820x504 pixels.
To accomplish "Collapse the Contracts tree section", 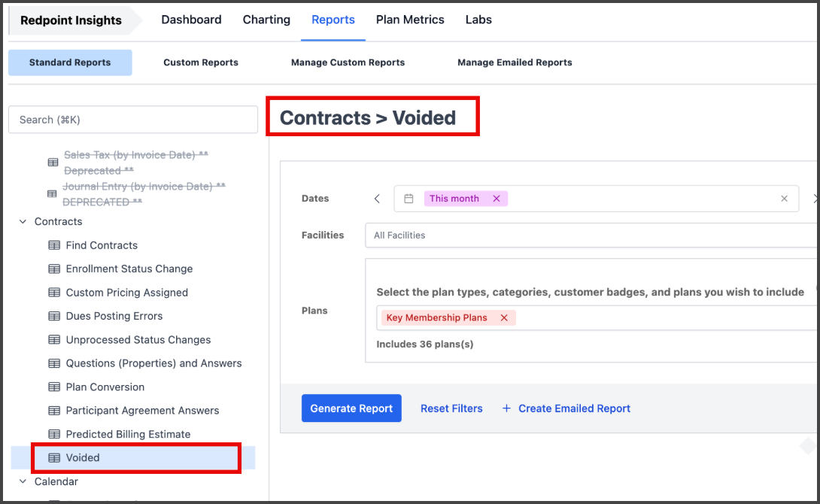I will tap(23, 222).
